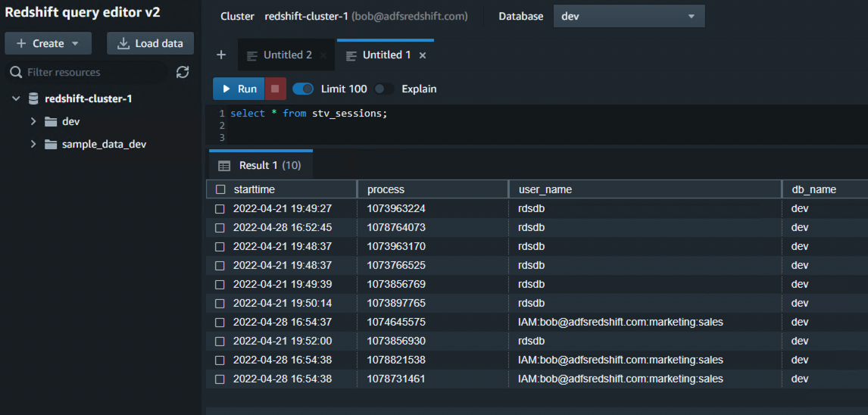Viewport: 868px width, 415px height.
Task: Check the row with process 1073897765
Action: pos(220,303)
